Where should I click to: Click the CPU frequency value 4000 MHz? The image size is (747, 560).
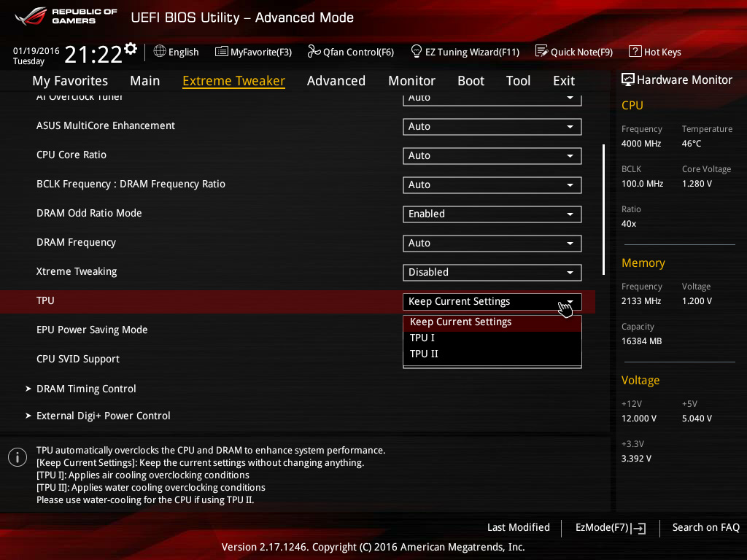tap(641, 144)
